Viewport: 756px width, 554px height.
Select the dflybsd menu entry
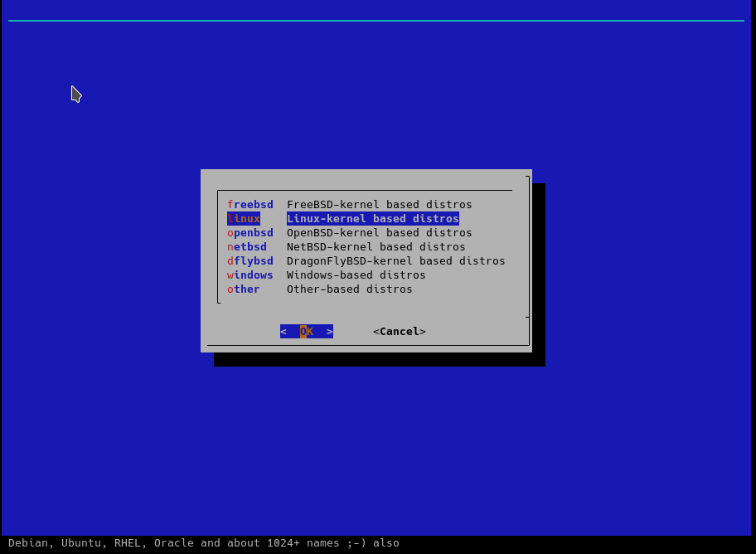point(250,261)
